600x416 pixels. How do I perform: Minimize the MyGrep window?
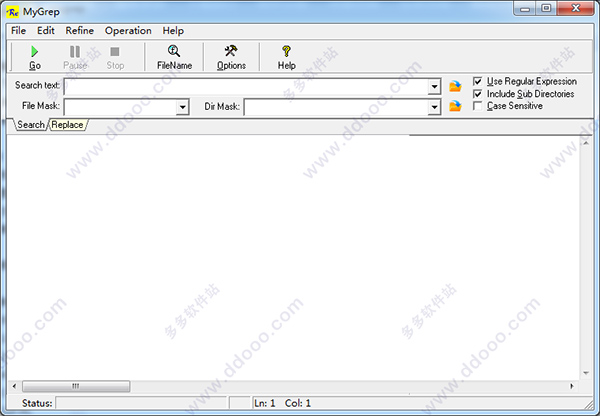point(525,8)
